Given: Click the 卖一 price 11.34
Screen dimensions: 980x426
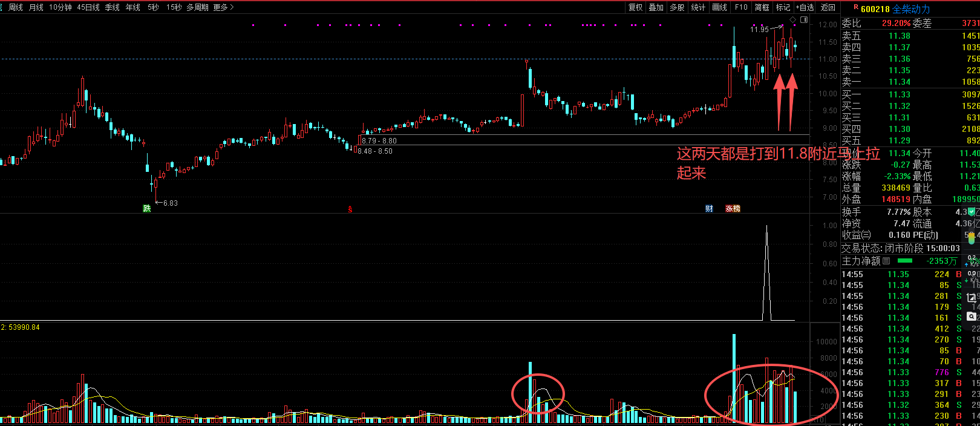Looking at the screenshot, I should pyautogui.click(x=899, y=82).
